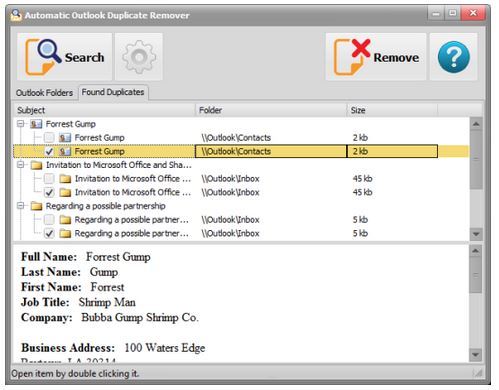Sort by the Folder column header

coord(271,110)
